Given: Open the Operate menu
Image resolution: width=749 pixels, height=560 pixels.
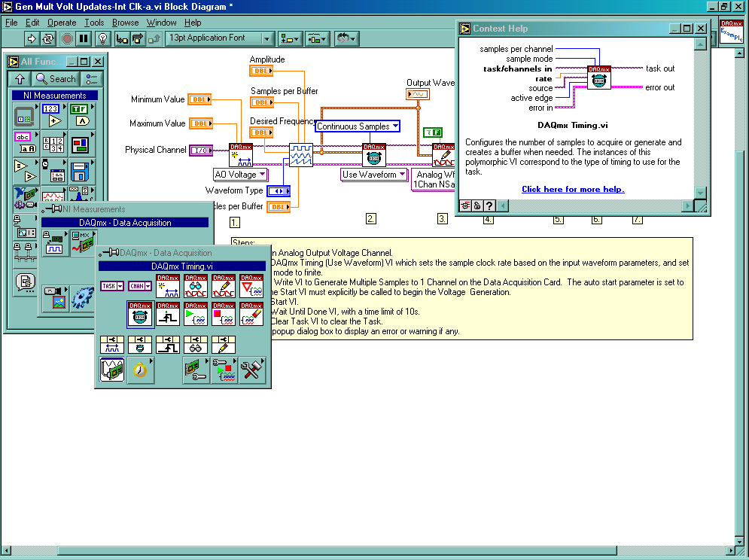Looking at the screenshot, I should [x=62, y=23].
